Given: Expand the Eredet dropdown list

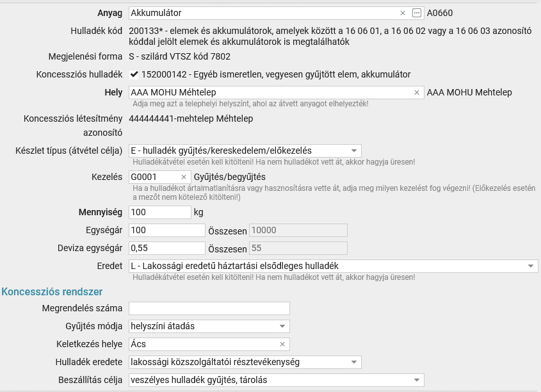Looking at the screenshot, I should point(334,266).
